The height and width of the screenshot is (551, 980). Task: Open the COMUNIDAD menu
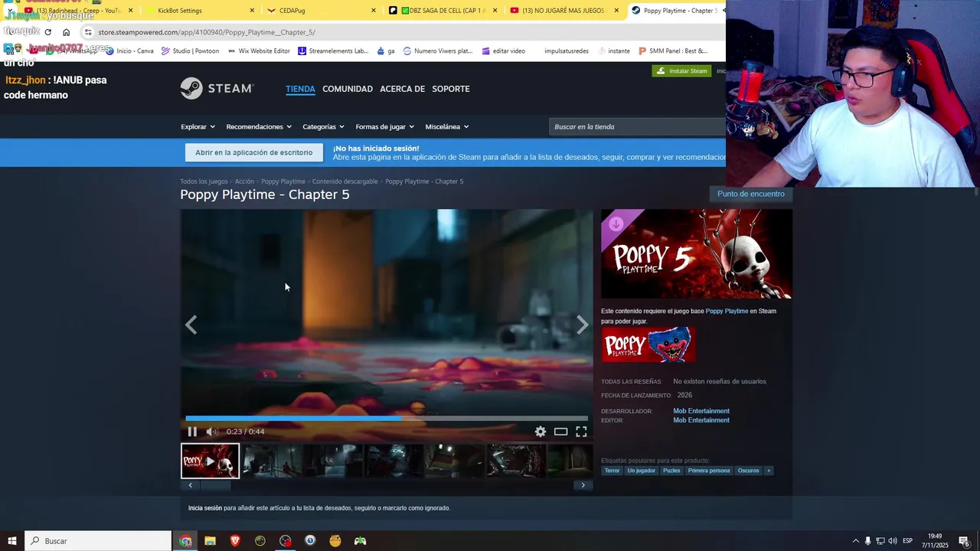tap(348, 89)
